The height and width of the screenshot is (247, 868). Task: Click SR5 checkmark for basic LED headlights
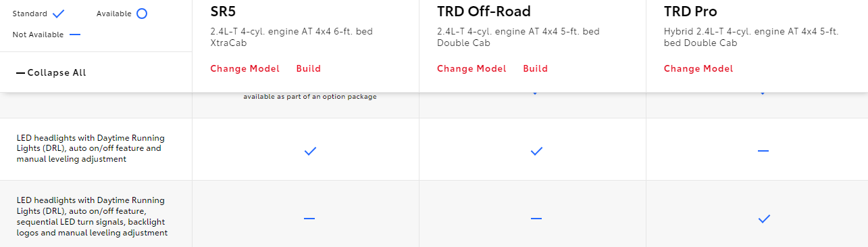(310, 152)
